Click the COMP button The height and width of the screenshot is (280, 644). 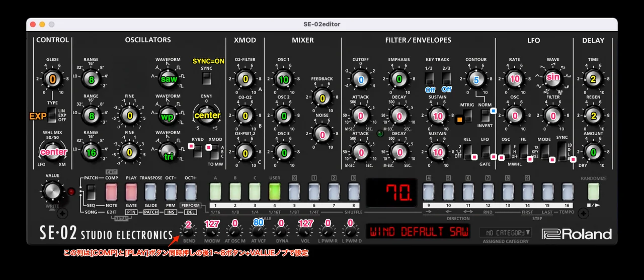coord(111,192)
